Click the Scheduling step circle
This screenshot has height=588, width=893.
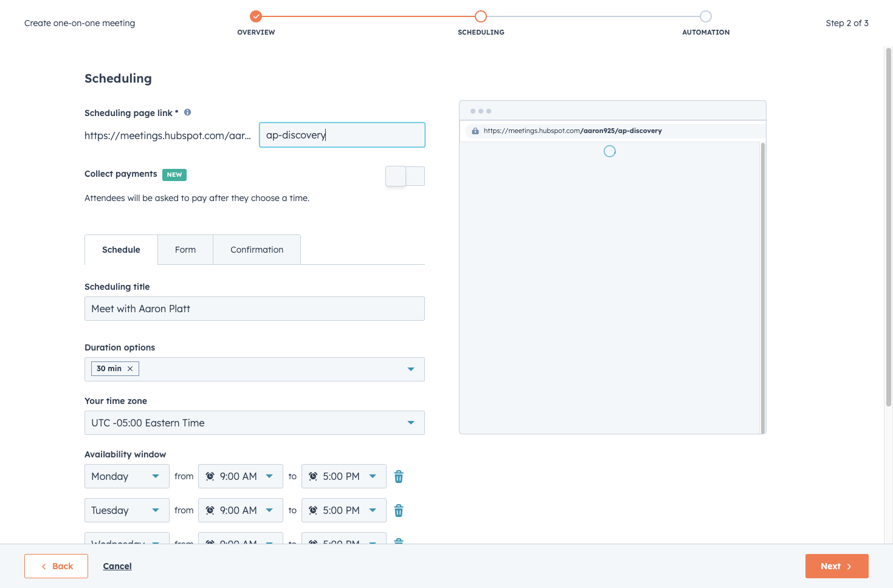click(481, 16)
